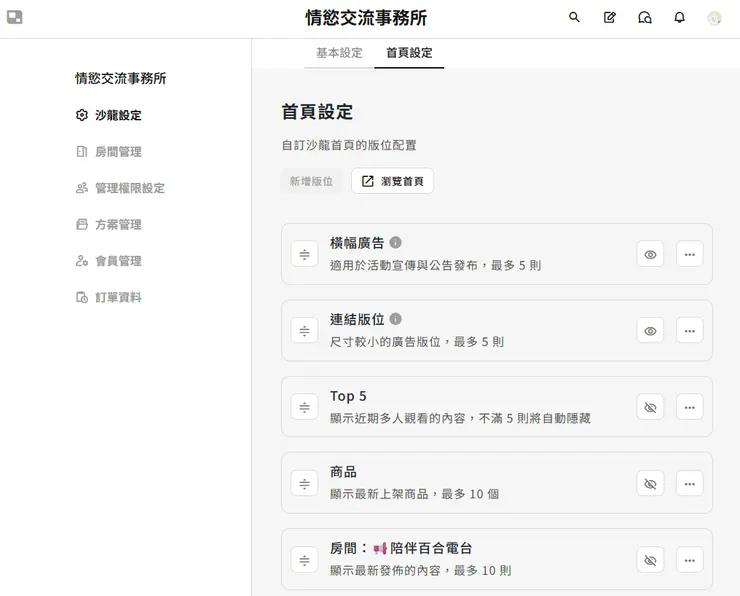This screenshot has width=740, height=596.
Task: Go to 訂單資料 in sidebar
Action: [109, 297]
